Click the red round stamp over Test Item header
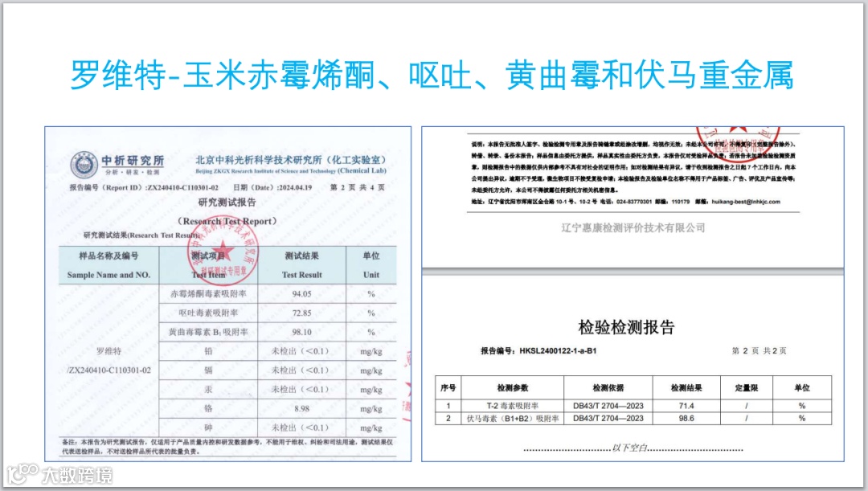Screen dimensions: 868x491 click(224, 252)
